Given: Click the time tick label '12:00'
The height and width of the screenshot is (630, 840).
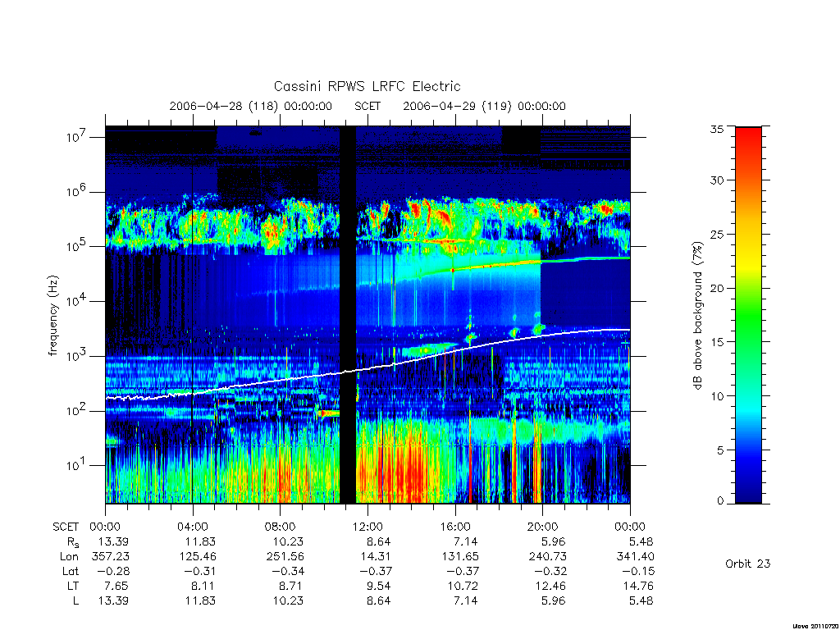Looking at the screenshot, I should click(x=367, y=527).
